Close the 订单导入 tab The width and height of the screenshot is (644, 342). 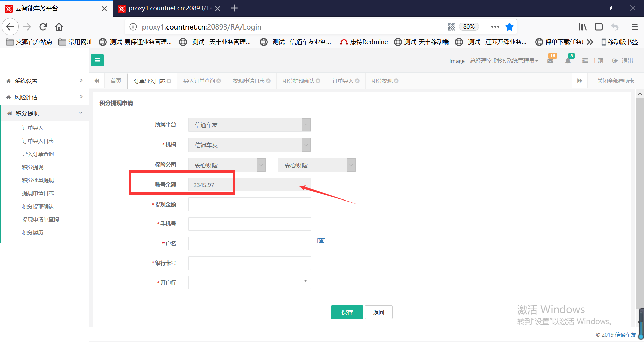pyautogui.click(x=357, y=81)
